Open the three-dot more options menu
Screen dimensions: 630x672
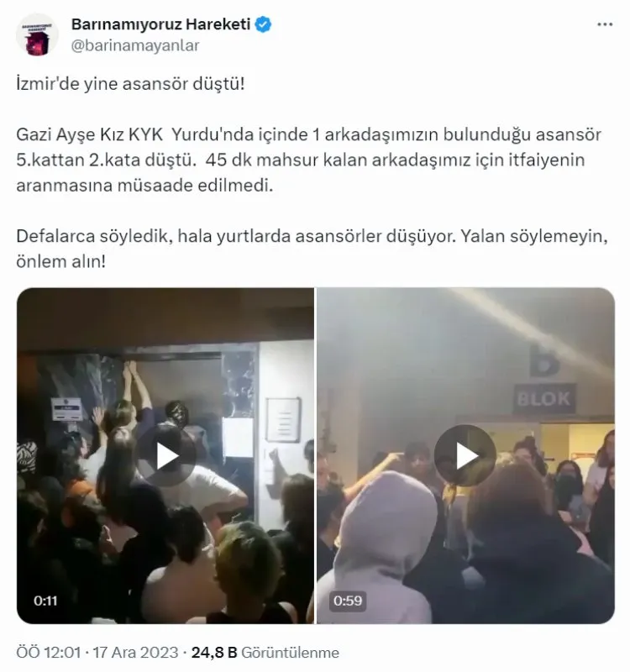tap(605, 24)
